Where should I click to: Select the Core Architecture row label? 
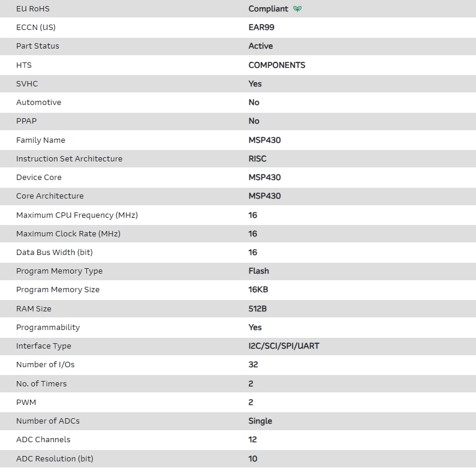pos(50,196)
